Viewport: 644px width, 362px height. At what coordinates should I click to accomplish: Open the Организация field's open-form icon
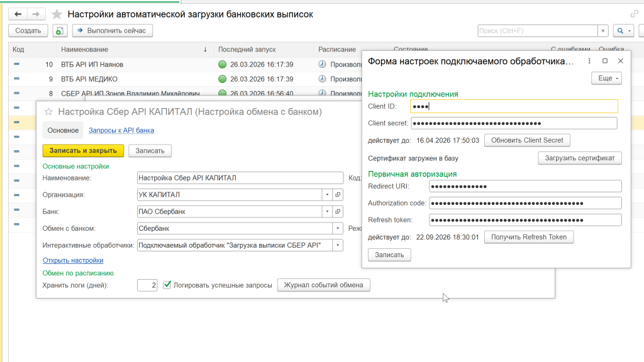pos(338,195)
